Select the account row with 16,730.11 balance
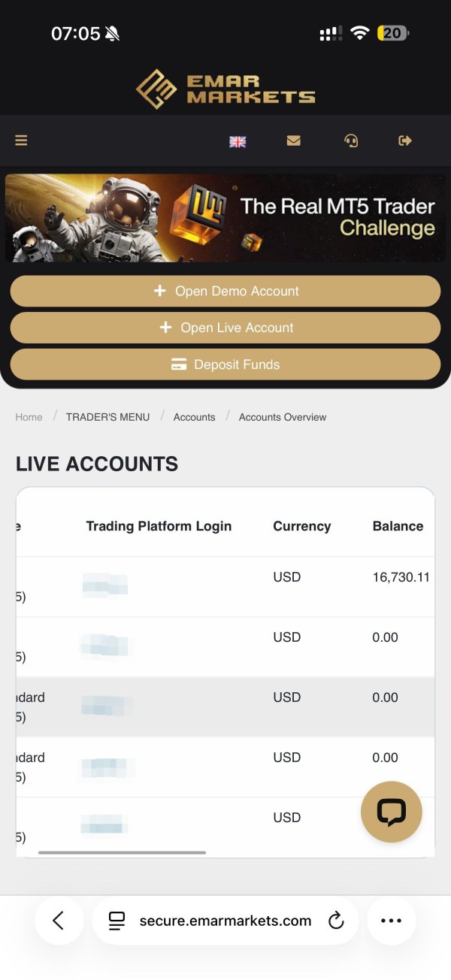 225,587
